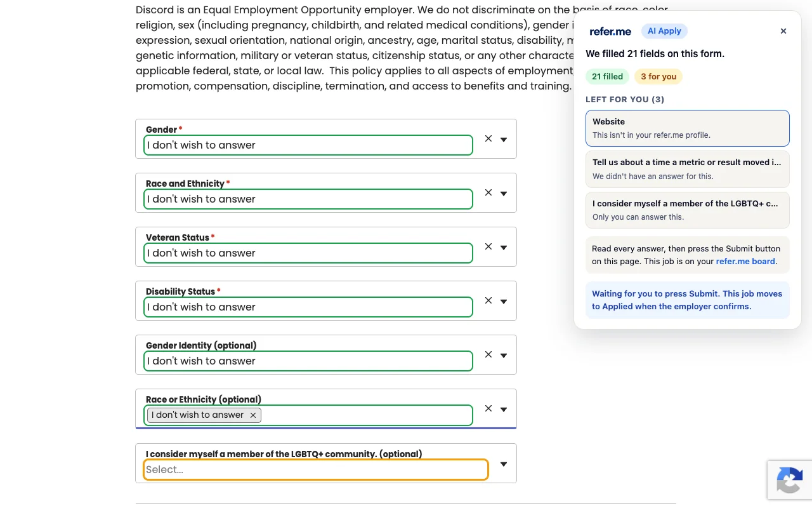Viewport: 812px width, 508px height.
Task: Open the LGBTQ+ item in refer.me panel
Action: click(x=688, y=210)
